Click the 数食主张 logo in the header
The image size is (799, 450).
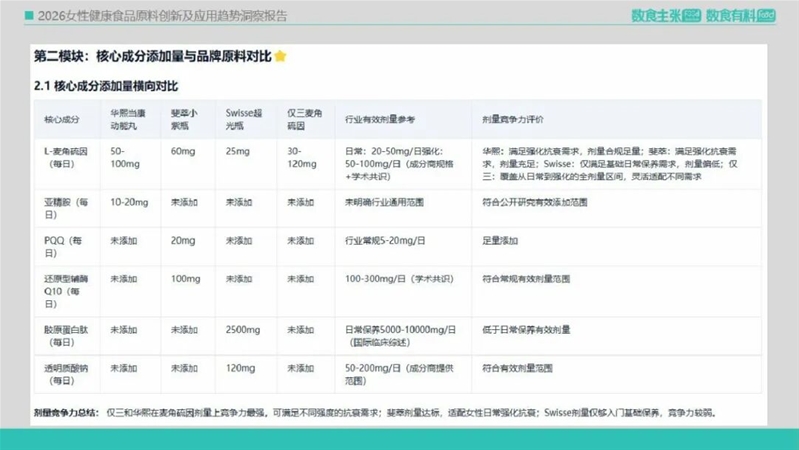665,16
